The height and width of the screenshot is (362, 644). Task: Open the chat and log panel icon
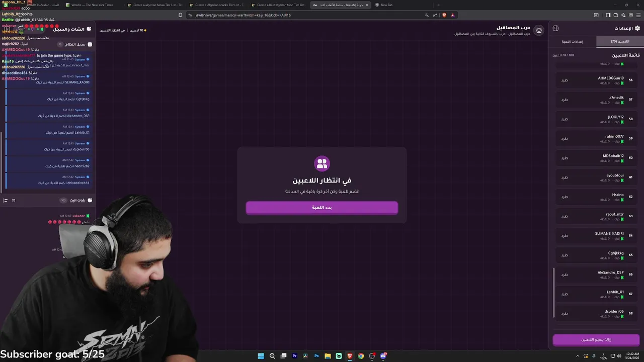point(90,29)
